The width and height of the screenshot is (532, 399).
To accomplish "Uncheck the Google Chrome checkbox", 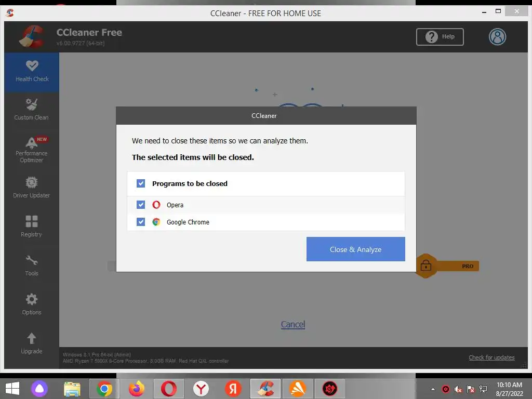I will click(141, 222).
